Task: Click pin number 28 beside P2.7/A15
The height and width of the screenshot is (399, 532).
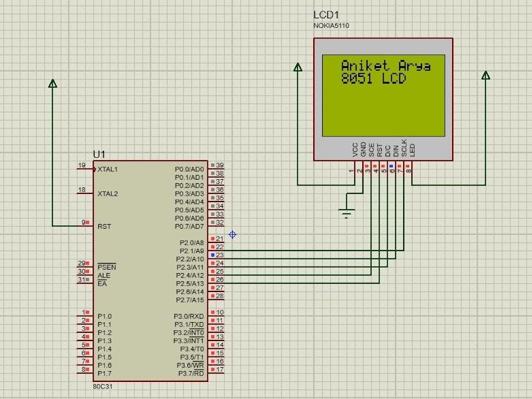Action: (220, 296)
